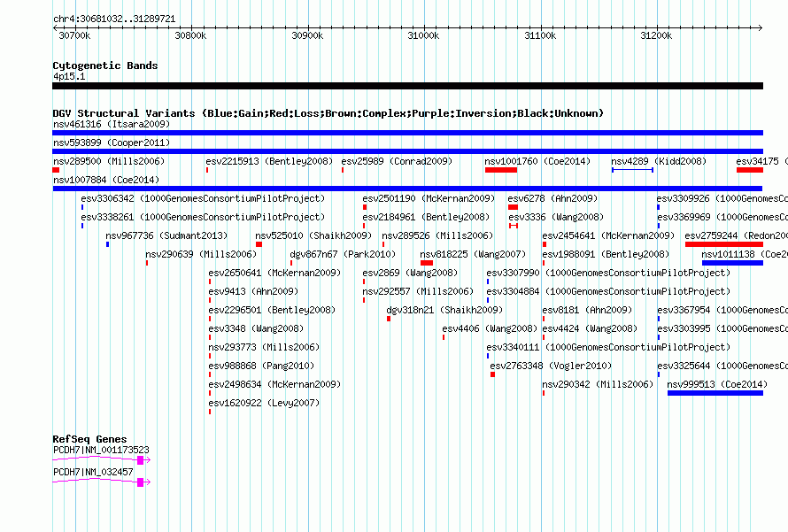Click the esv2498634 (McKernan2009) label
This screenshot has height=532, width=788.
pos(274,384)
